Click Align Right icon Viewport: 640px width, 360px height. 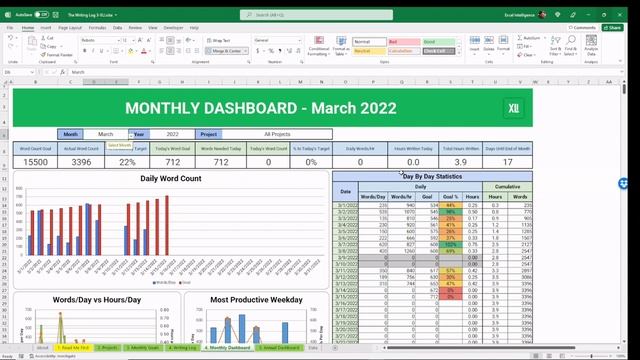click(179, 51)
